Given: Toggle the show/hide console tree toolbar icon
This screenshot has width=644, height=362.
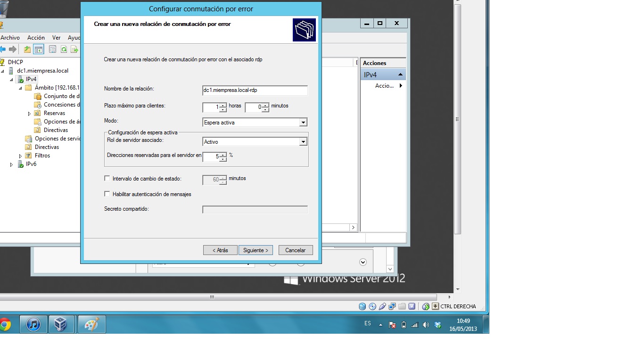Looking at the screenshot, I should (39, 49).
